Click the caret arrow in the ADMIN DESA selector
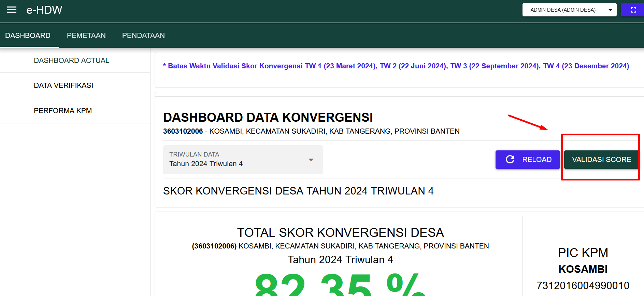This screenshot has width=644, height=296. [x=610, y=10]
